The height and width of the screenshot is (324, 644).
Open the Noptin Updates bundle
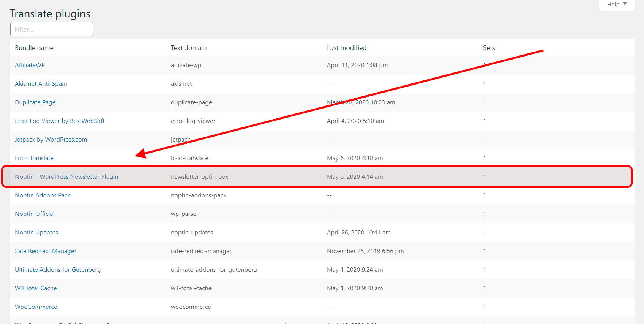(x=36, y=233)
